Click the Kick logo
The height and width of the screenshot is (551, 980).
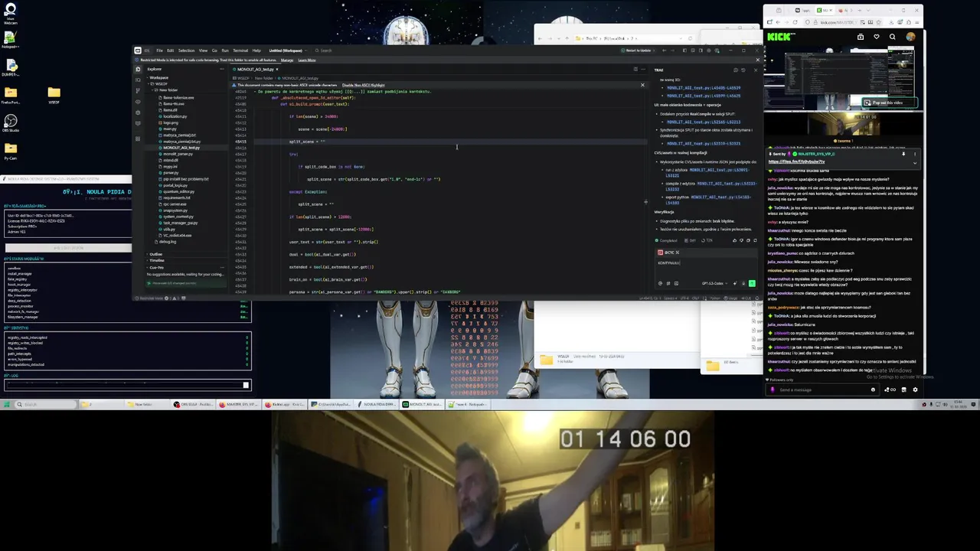pos(779,37)
